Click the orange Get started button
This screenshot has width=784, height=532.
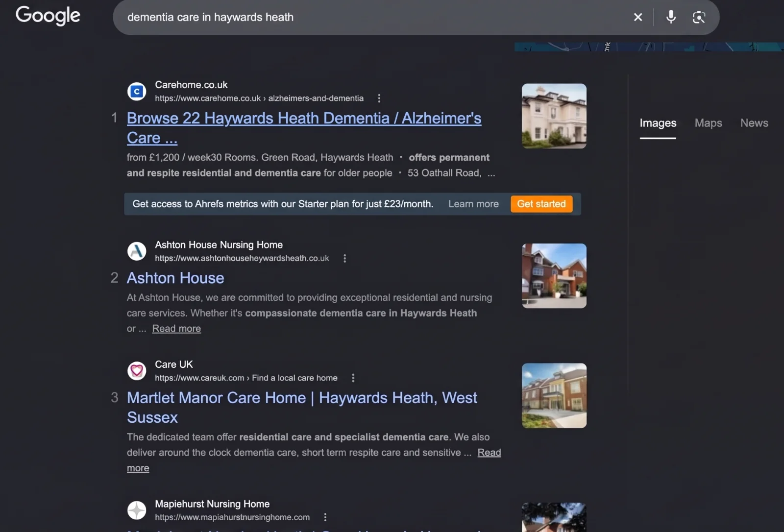[541, 204]
